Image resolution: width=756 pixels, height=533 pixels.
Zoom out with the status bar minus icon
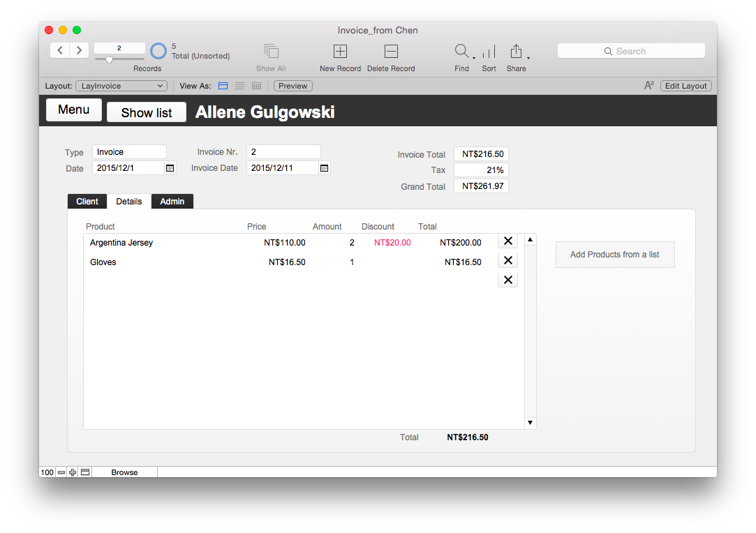pos(61,472)
